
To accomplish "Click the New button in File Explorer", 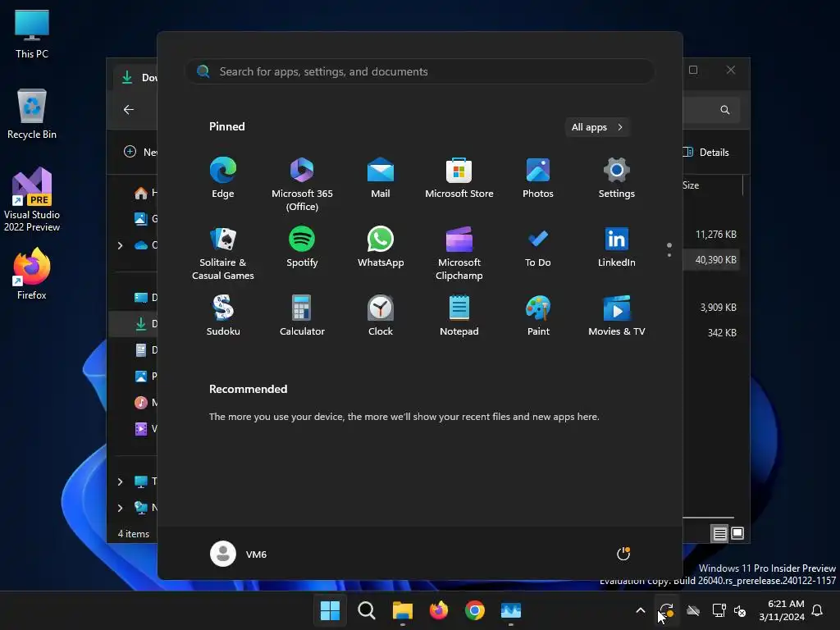I will [139, 152].
